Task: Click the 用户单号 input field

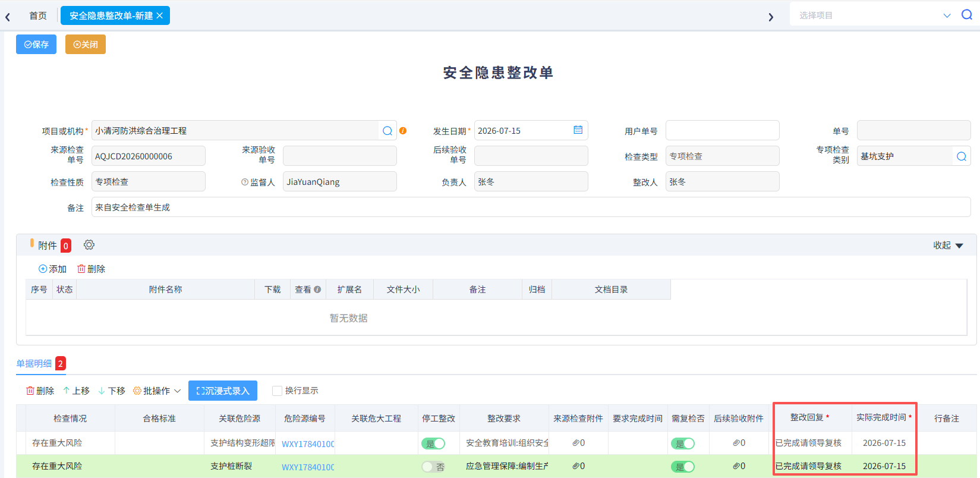Action: click(x=723, y=131)
